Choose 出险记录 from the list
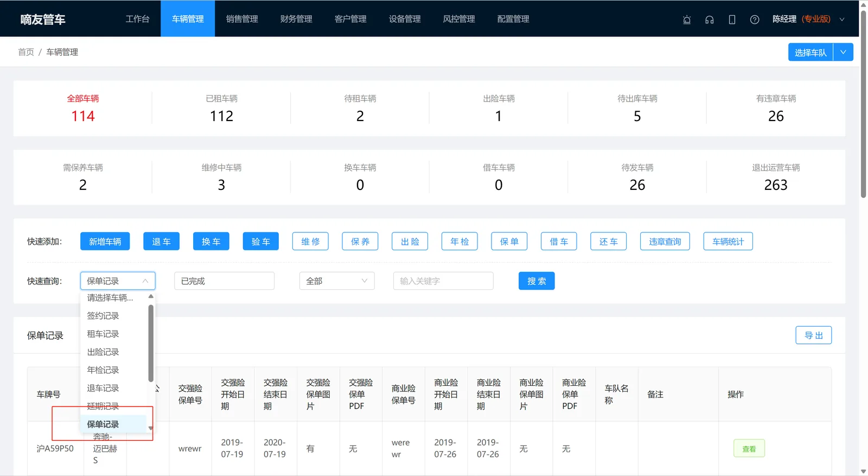 (114, 352)
